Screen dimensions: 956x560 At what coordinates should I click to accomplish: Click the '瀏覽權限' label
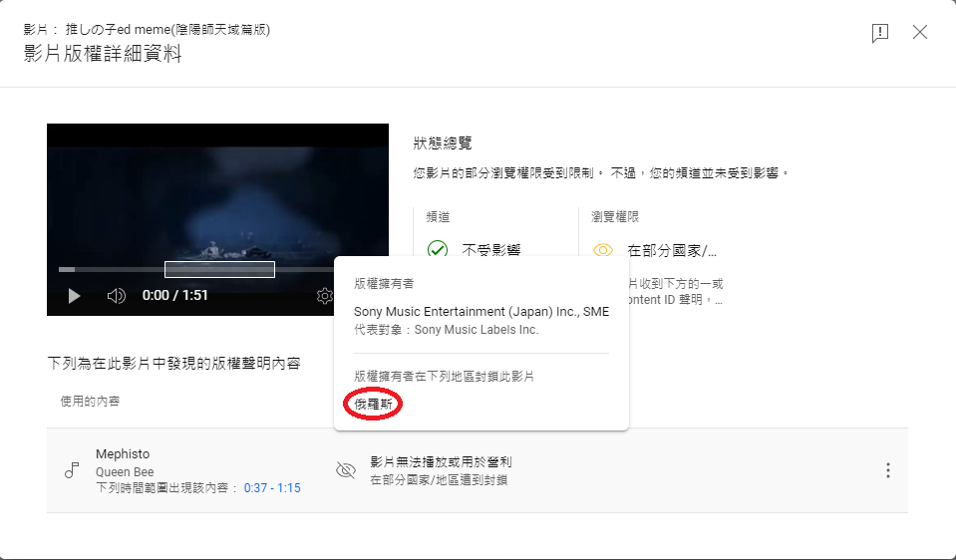[x=614, y=217]
